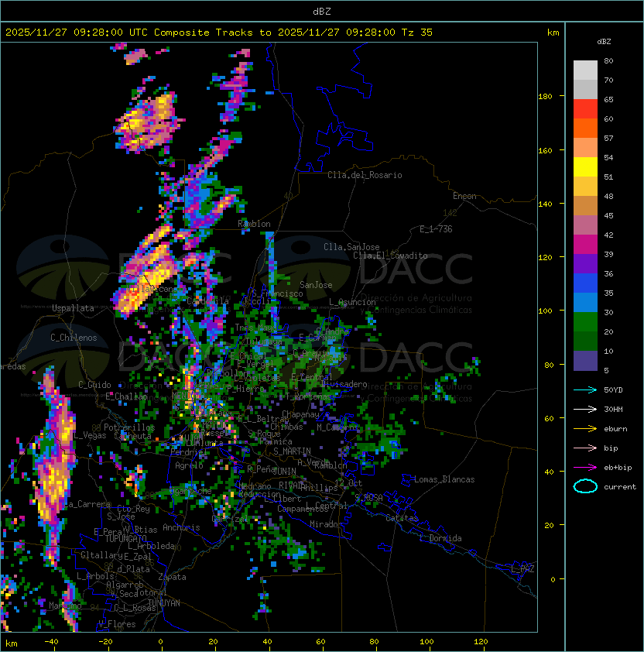Click the yellow eburn arrow legend icon
644x652 pixels.
coord(585,429)
